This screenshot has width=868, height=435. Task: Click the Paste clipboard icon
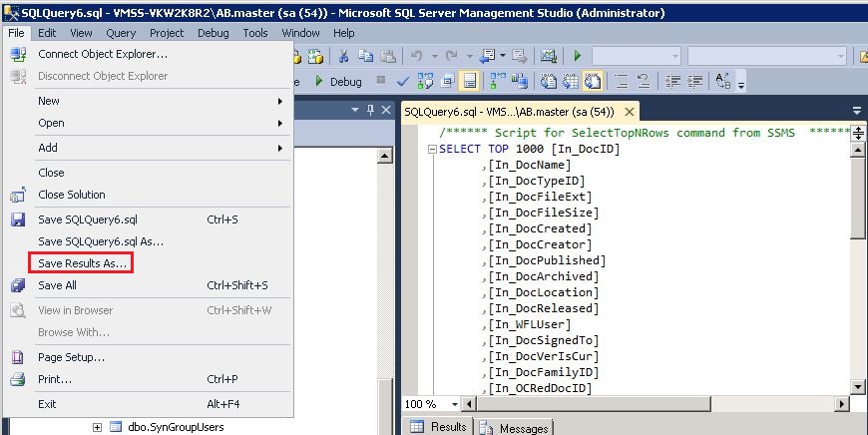(388, 56)
